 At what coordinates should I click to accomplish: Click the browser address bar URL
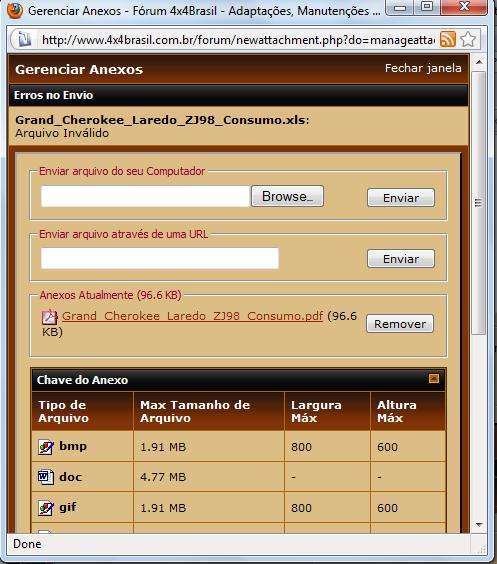point(238,40)
